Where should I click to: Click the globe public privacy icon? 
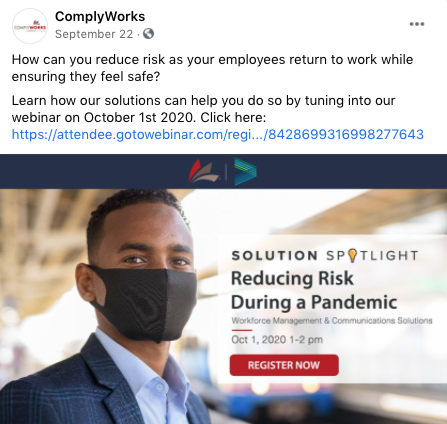[148, 34]
